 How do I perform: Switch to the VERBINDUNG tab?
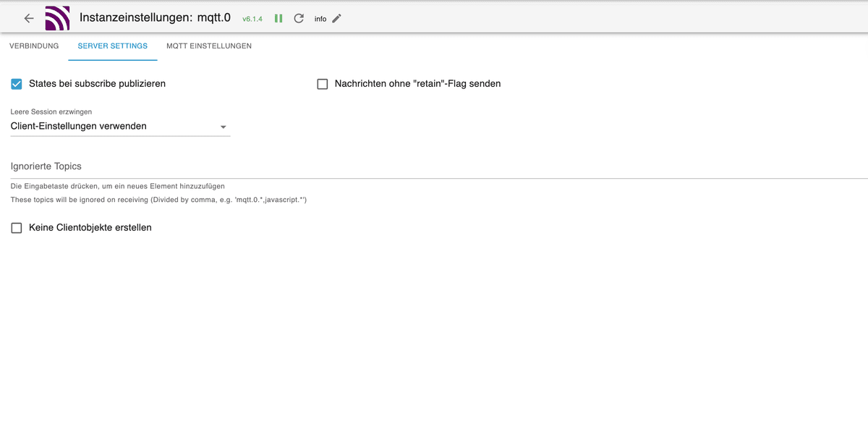[34, 46]
